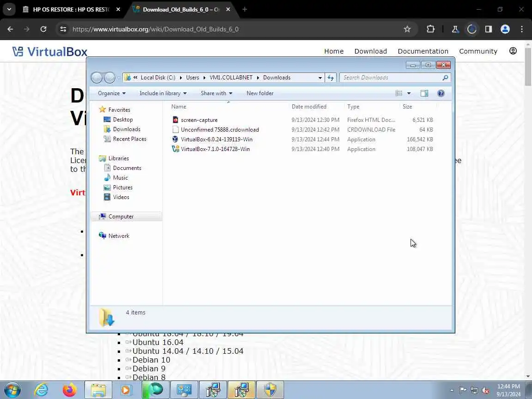Open Documents library
Viewport: 532px width, 399px height.
(x=127, y=168)
